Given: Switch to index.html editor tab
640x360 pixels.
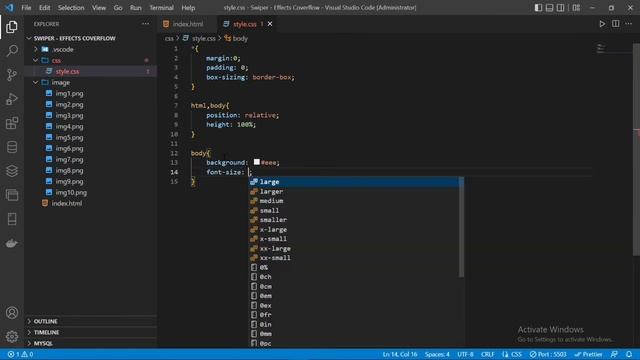Looking at the screenshot, I should (x=187, y=24).
